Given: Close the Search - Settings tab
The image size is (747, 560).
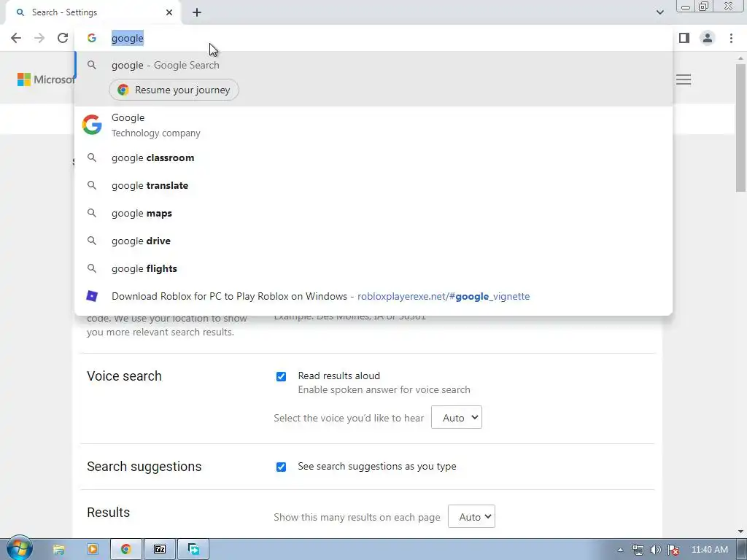Looking at the screenshot, I should coord(169,12).
